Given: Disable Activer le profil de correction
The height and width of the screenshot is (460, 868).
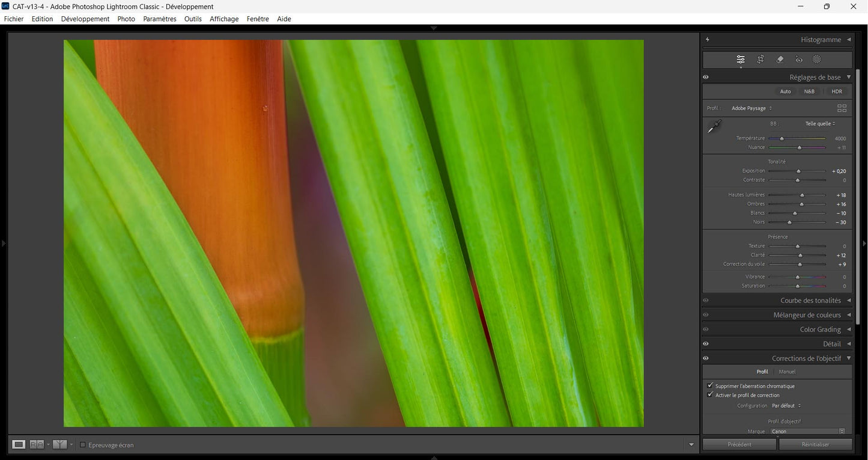Looking at the screenshot, I should click(710, 394).
